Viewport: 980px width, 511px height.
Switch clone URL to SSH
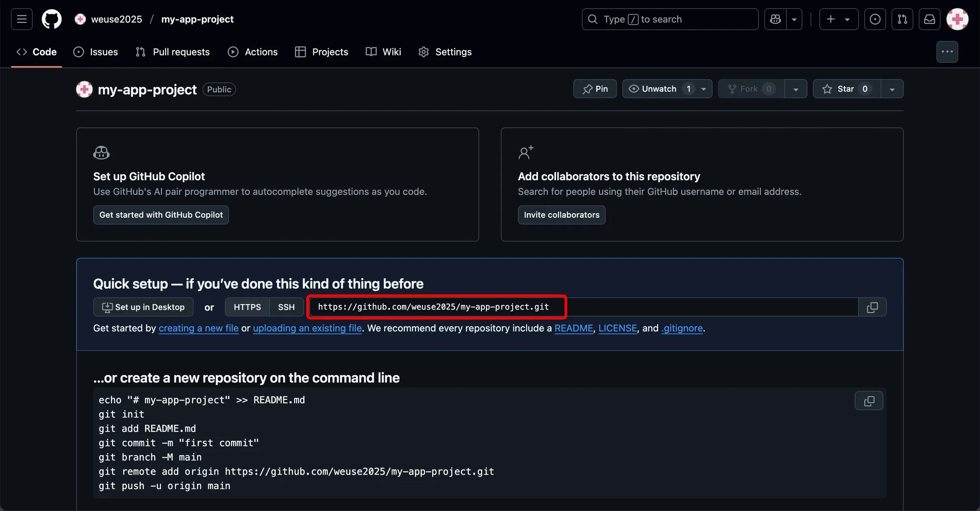(286, 307)
